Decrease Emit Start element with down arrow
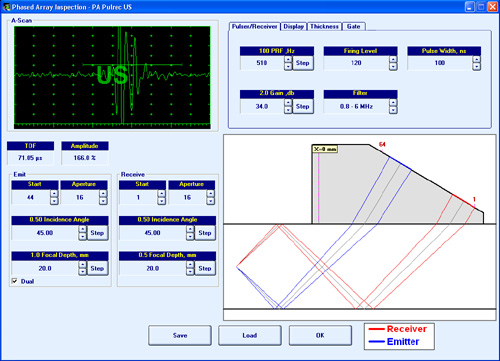Screen dimensions: 500x361 [54, 201]
